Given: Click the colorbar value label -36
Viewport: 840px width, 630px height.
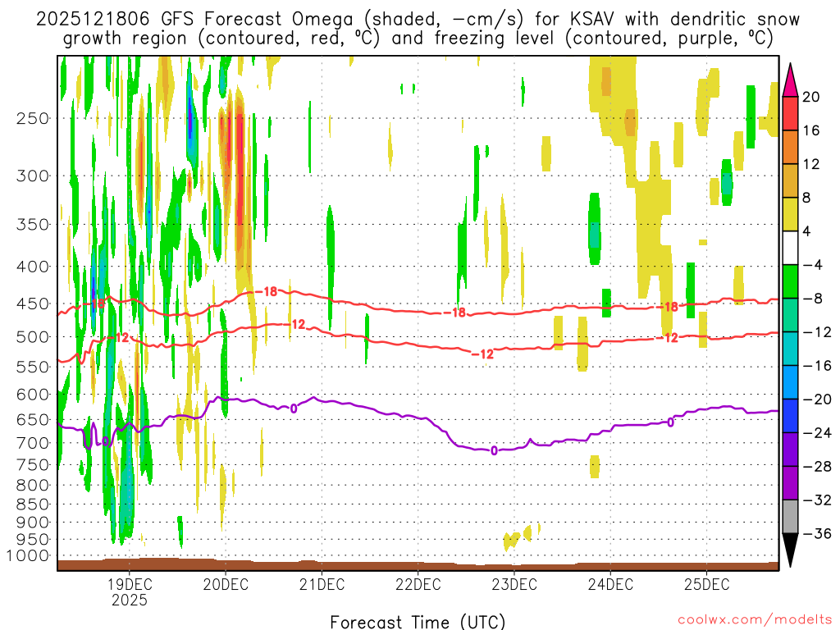Looking at the screenshot, I should (818, 533).
